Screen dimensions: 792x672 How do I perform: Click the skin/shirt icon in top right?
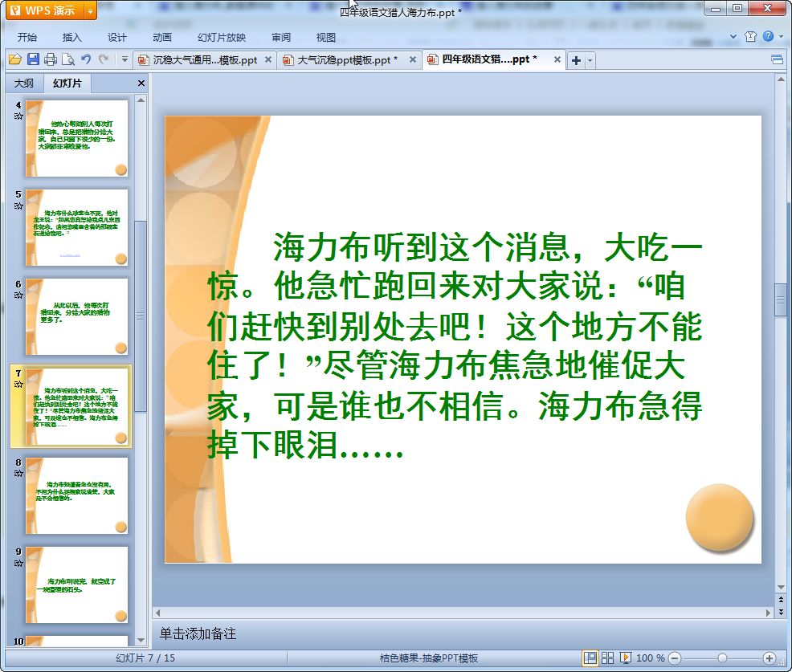click(750, 36)
